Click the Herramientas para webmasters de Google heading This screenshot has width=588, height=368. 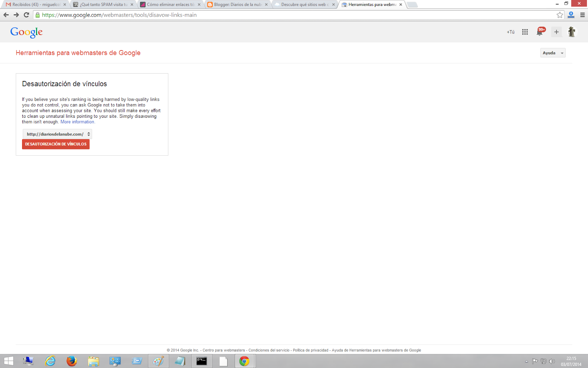coord(78,53)
